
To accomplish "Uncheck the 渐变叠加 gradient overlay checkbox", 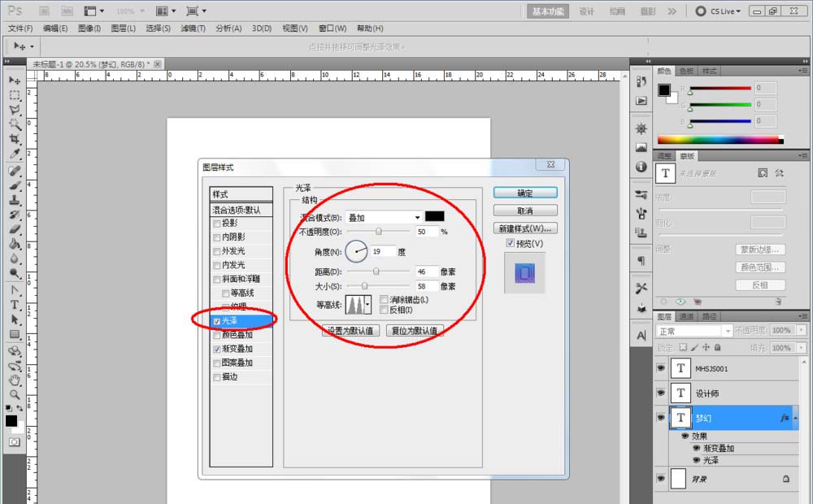I will 217,350.
